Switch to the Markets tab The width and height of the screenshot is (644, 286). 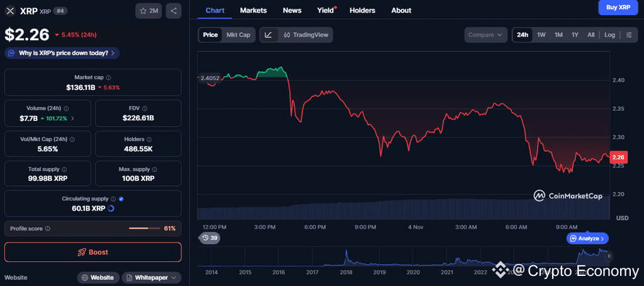[253, 10]
